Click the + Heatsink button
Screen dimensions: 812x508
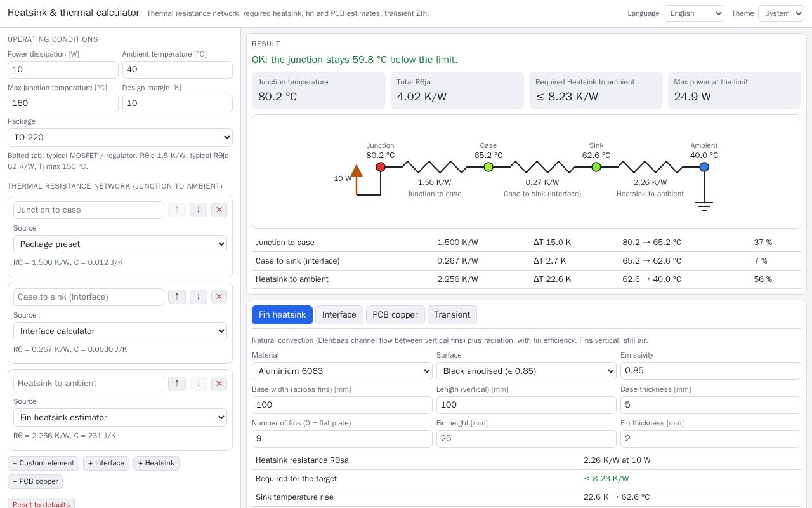click(156, 463)
